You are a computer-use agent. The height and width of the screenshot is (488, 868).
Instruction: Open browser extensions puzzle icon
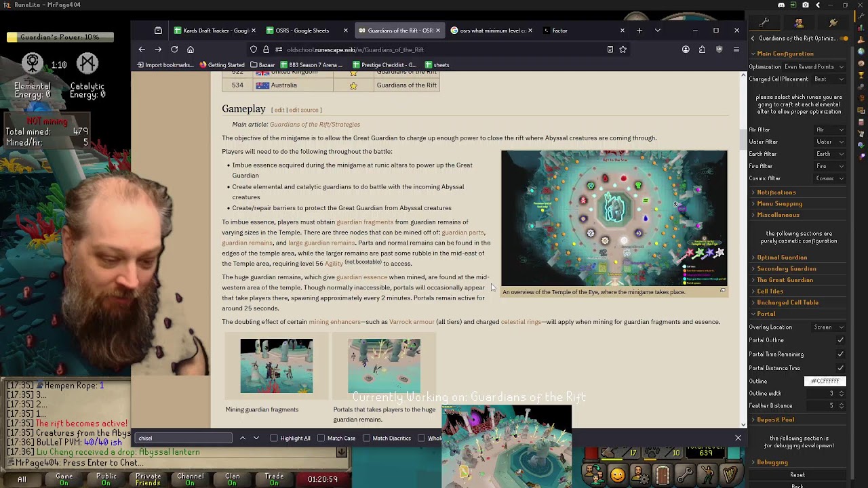pos(702,49)
